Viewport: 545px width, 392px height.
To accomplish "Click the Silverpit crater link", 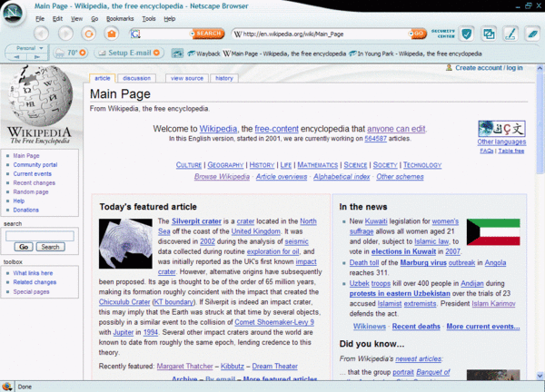I will tap(196, 221).
